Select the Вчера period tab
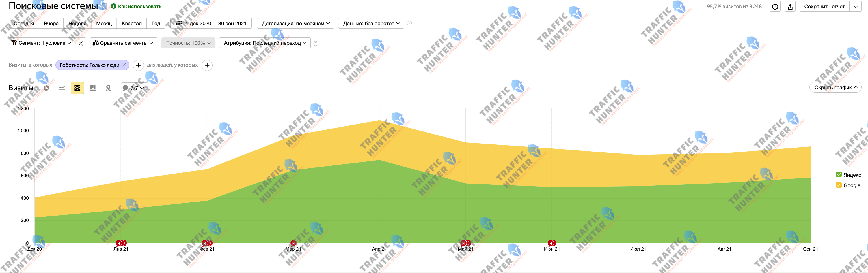Image resolution: width=868 pixels, height=273 pixels. tap(51, 23)
